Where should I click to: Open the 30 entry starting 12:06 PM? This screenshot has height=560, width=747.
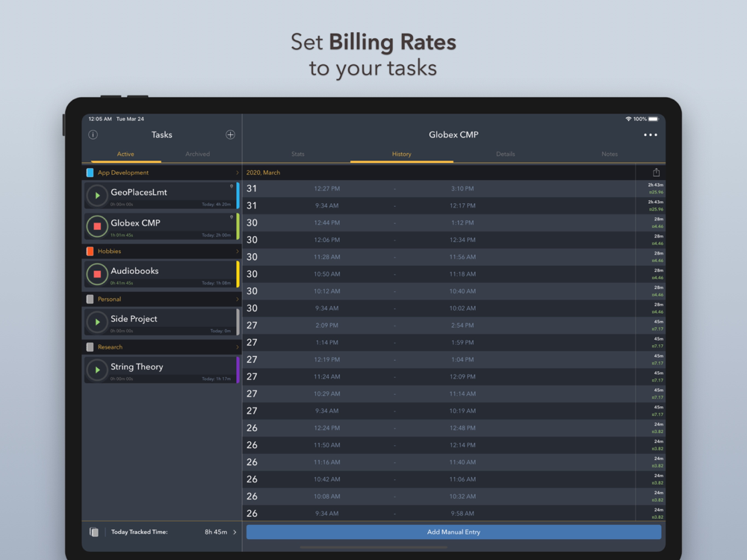pyautogui.click(x=453, y=240)
